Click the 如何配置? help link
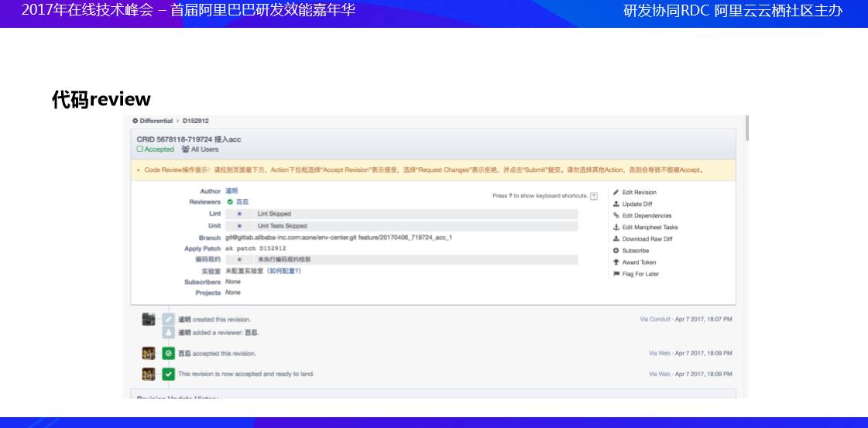Viewport: 868px width, 428px height. point(284,271)
